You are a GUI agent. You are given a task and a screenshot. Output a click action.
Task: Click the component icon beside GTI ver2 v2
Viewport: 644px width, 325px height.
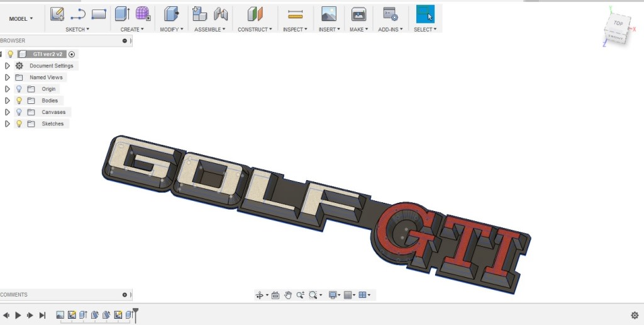[x=23, y=54]
